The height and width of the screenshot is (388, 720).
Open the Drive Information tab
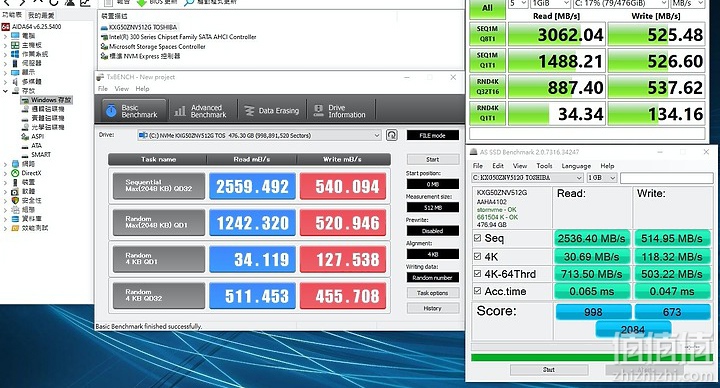(340, 111)
